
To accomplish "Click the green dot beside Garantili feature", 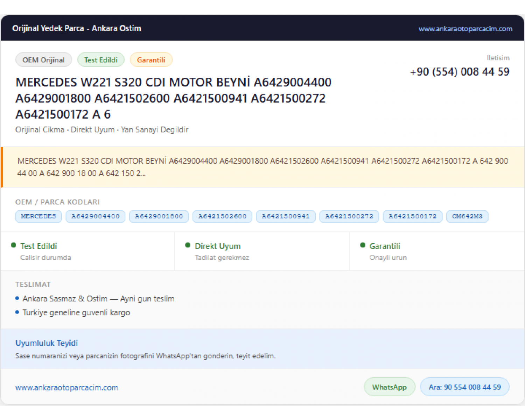I will (363, 245).
